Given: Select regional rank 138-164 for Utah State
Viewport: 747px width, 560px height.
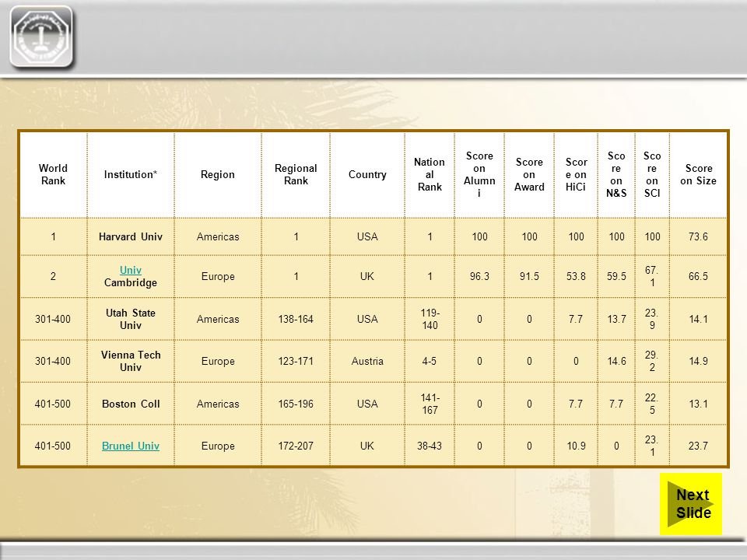Looking at the screenshot, I should (x=296, y=319).
